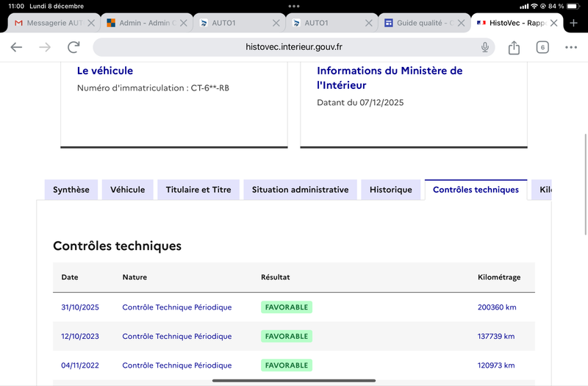The width and height of the screenshot is (588, 386).
Task: Open the browser three-dot menu
Action: 571,47
